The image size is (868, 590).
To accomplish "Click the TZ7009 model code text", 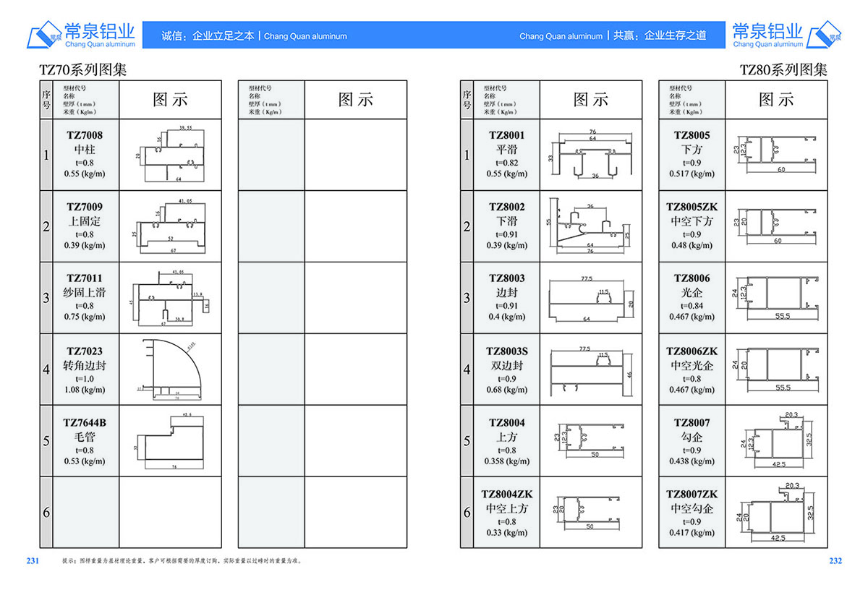I will [x=85, y=207].
